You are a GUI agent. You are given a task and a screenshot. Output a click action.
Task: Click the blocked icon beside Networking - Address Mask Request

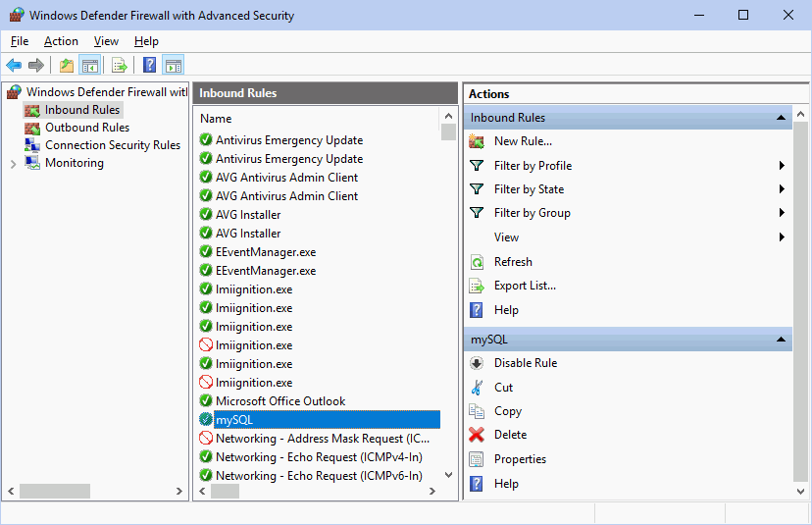click(206, 438)
